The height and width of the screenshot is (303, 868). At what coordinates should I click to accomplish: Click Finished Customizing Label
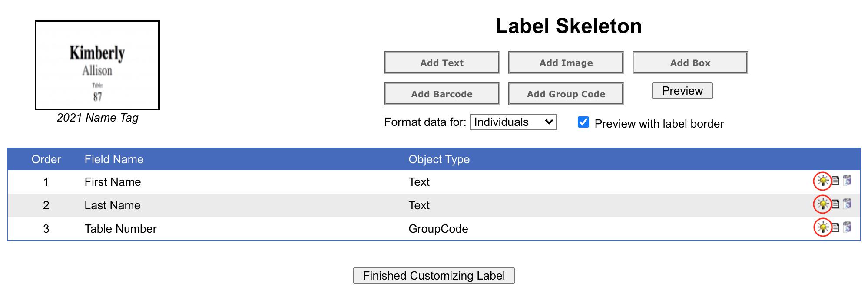[434, 276]
